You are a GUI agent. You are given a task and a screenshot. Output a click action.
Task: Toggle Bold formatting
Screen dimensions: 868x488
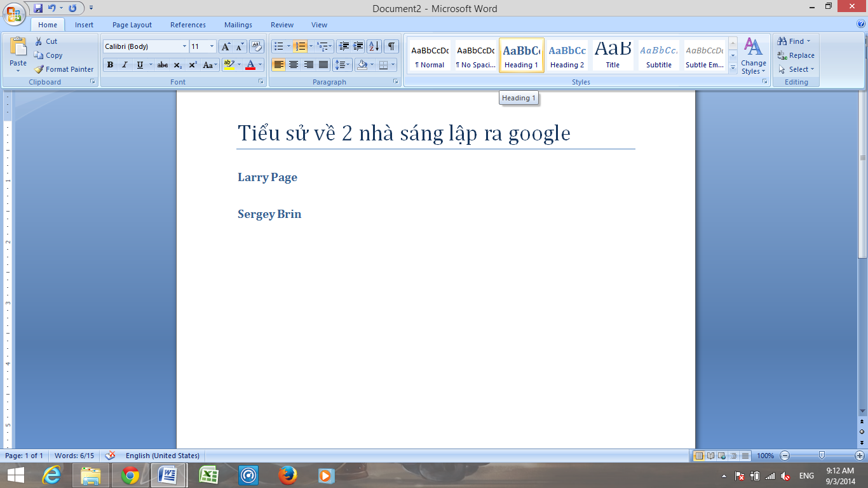[x=110, y=65]
